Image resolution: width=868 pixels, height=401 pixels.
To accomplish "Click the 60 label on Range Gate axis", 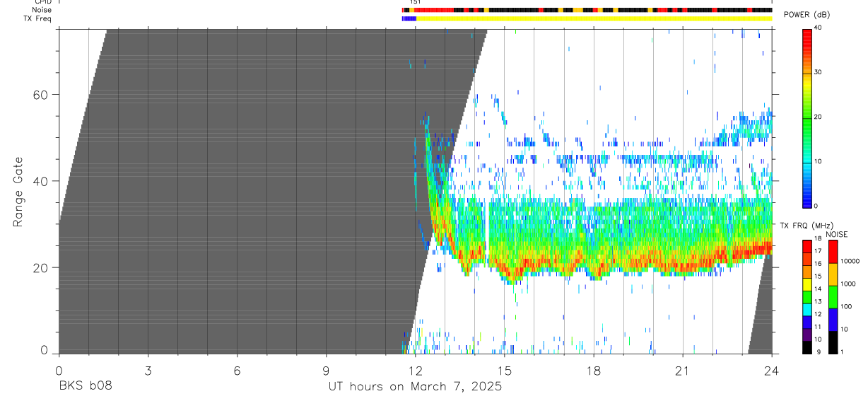I will coord(43,95).
